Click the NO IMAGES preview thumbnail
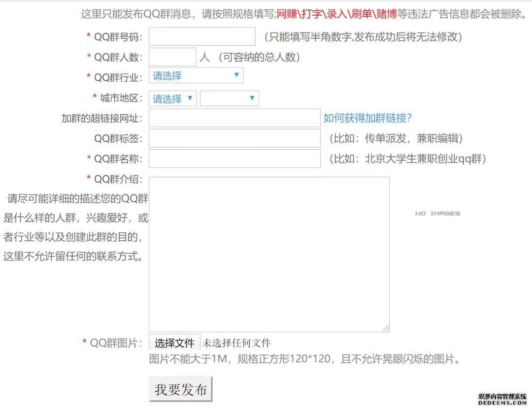The height and width of the screenshot is (410, 532). (x=438, y=213)
